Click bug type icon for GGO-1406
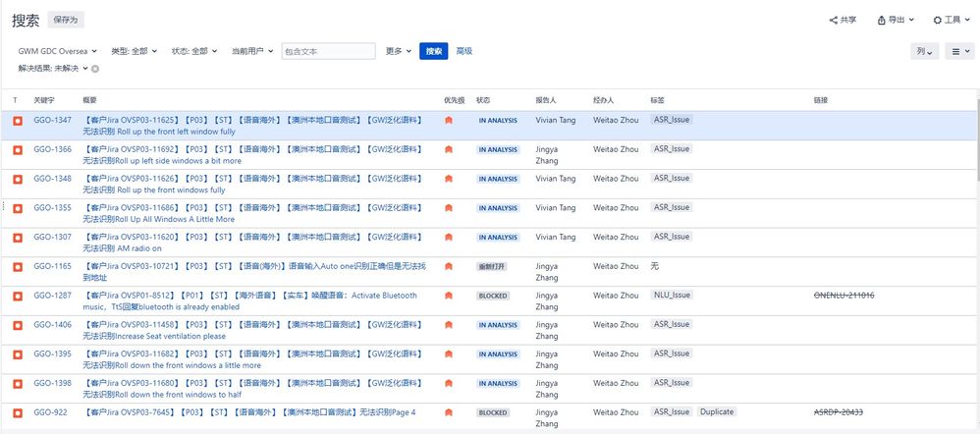This screenshot has height=434, width=980. tap(18, 325)
